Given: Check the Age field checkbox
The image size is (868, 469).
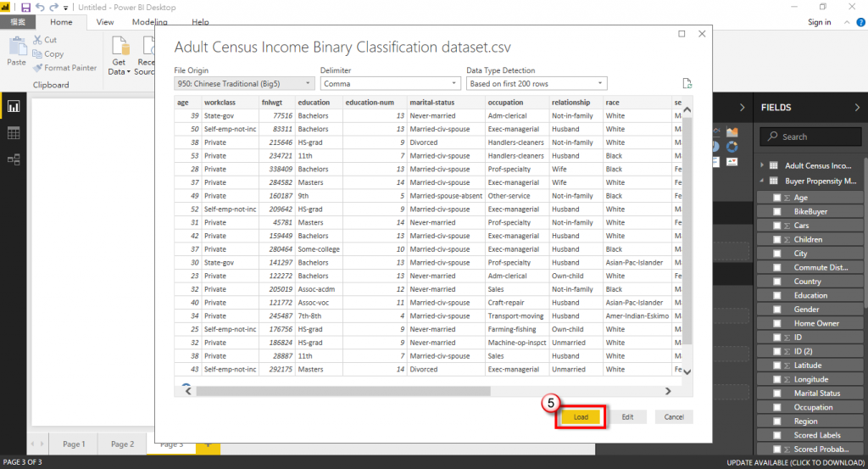Looking at the screenshot, I should [x=776, y=198].
